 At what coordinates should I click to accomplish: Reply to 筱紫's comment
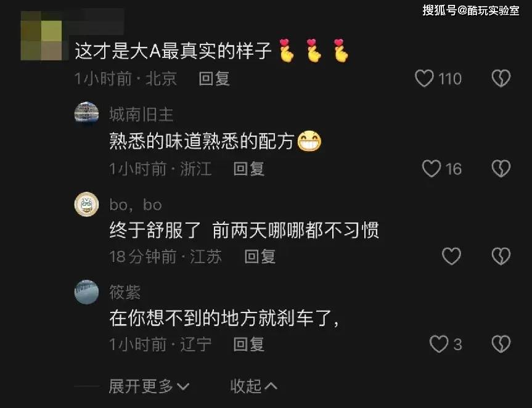[x=248, y=345]
